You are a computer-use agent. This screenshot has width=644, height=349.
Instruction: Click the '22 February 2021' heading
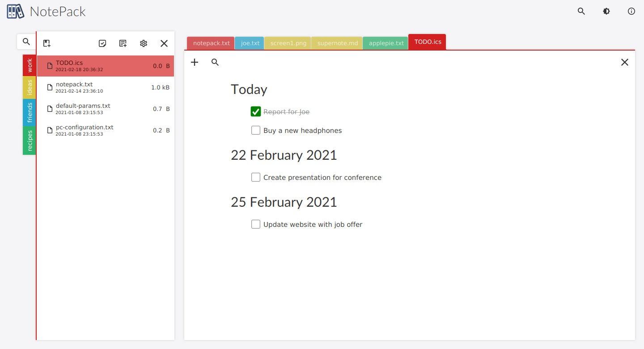(x=284, y=155)
